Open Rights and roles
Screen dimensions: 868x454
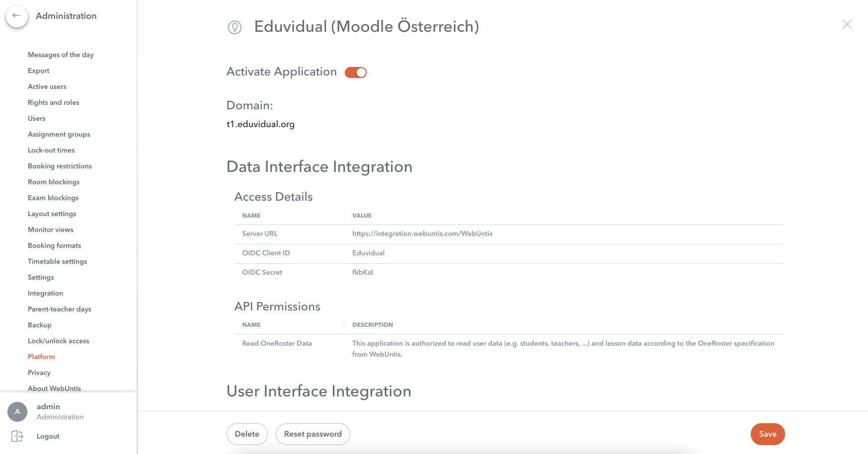54,102
